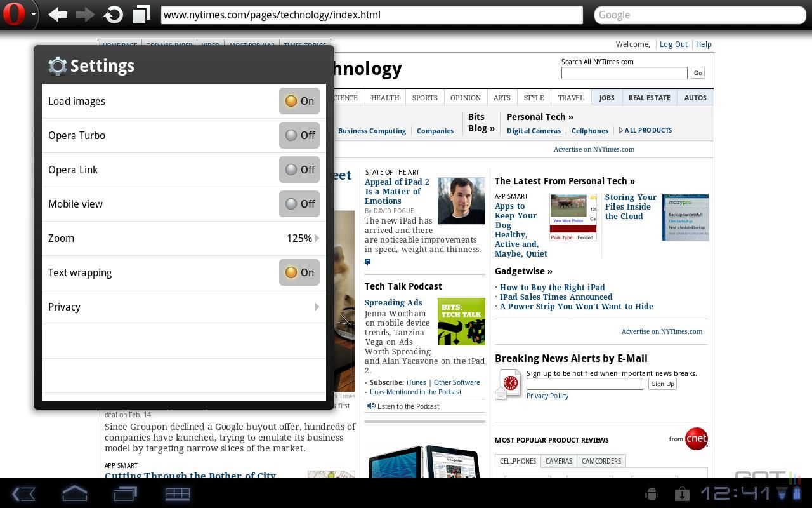Viewport: 812px width, 508px height.
Task: Open the Digital Cameras link
Action: 534,131
